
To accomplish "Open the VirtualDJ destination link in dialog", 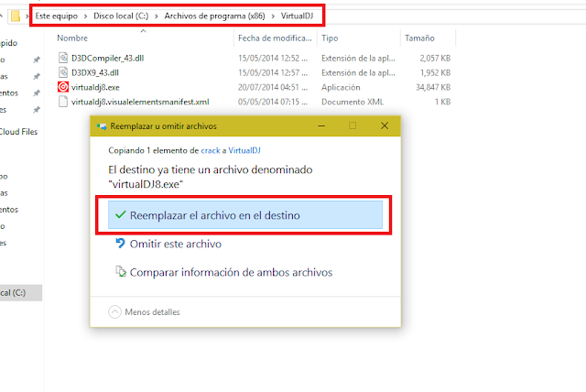I will (244, 150).
